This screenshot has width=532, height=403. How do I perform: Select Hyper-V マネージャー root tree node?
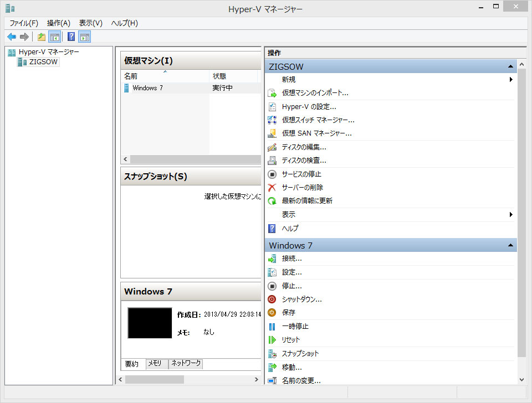click(x=49, y=52)
